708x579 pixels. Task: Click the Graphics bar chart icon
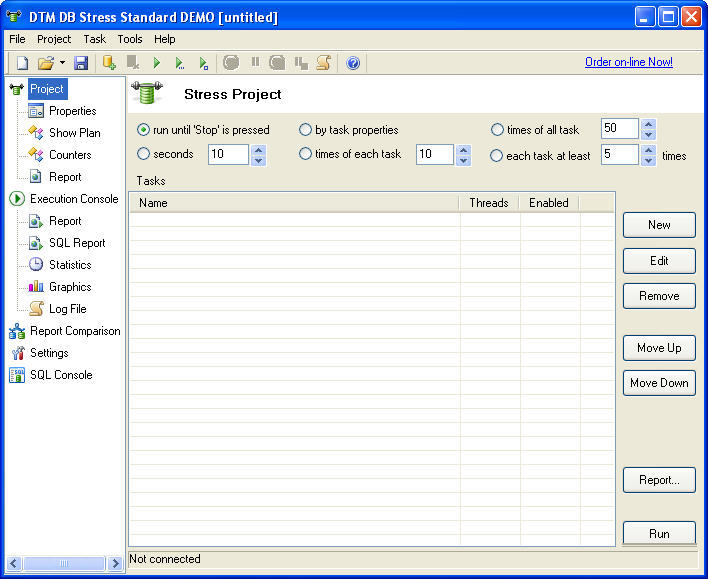pyautogui.click(x=36, y=286)
